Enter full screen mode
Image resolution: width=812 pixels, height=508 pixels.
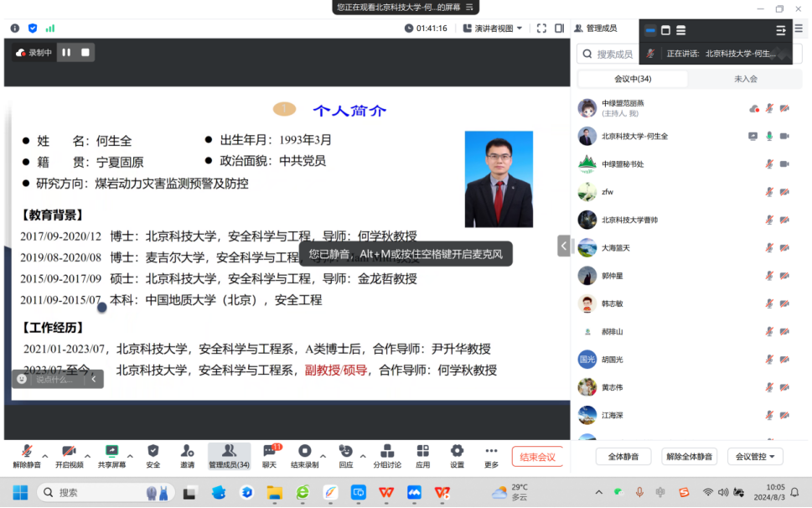(541, 29)
